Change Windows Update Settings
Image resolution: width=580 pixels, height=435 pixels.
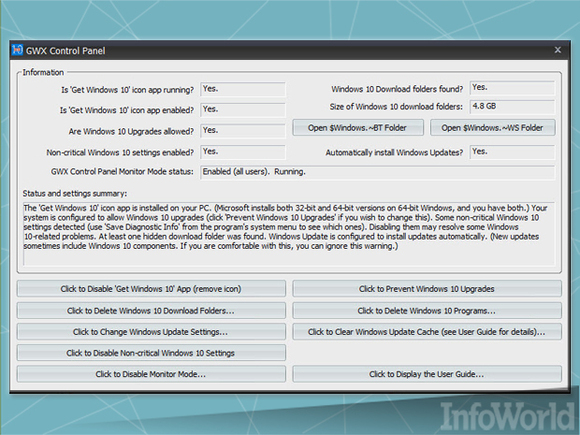151,332
